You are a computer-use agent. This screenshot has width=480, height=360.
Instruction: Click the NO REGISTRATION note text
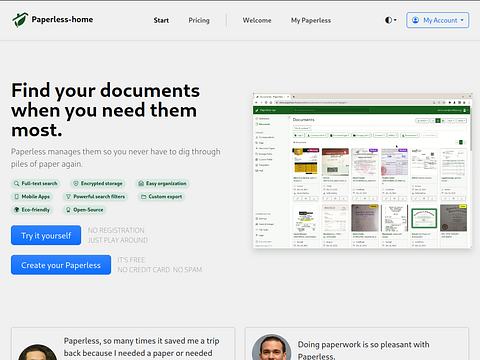click(116, 230)
